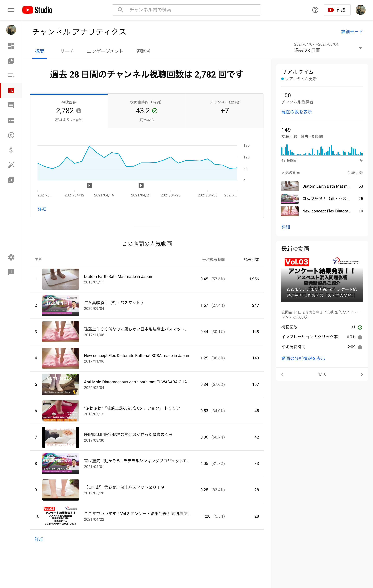Open the Playlists icon in sidebar
The width and height of the screenshot is (373, 588).
pos(11,76)
